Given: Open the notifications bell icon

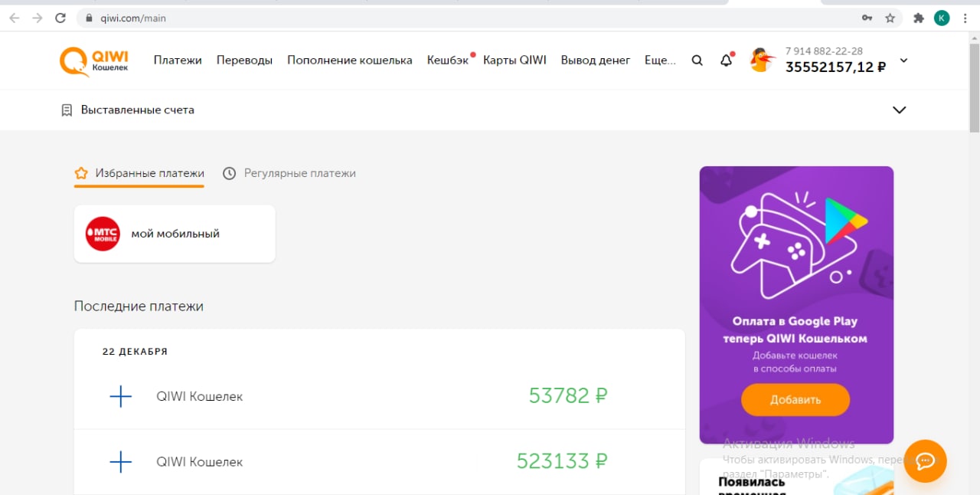Looking at the screenshot, I should pos(727,61).
